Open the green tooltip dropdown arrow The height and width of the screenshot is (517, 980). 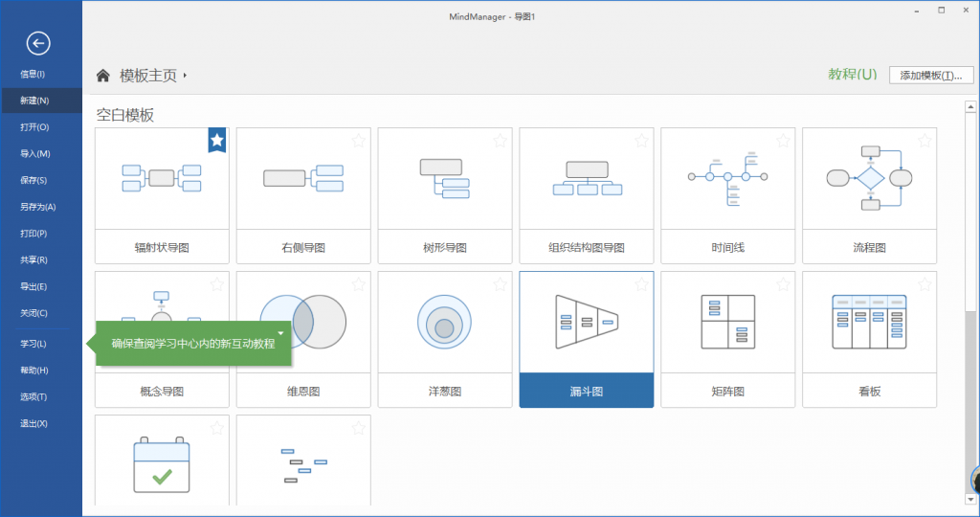(280, 332)
